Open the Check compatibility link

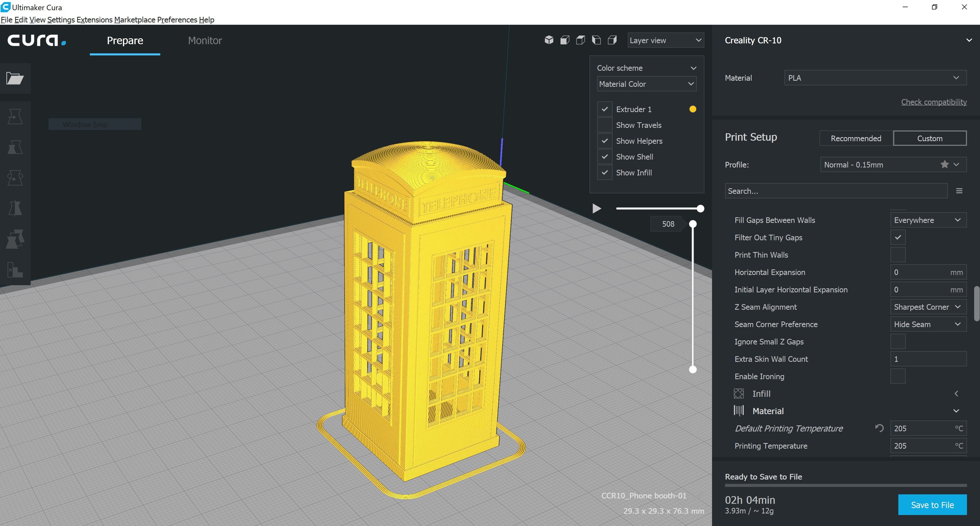click(934, 102)
